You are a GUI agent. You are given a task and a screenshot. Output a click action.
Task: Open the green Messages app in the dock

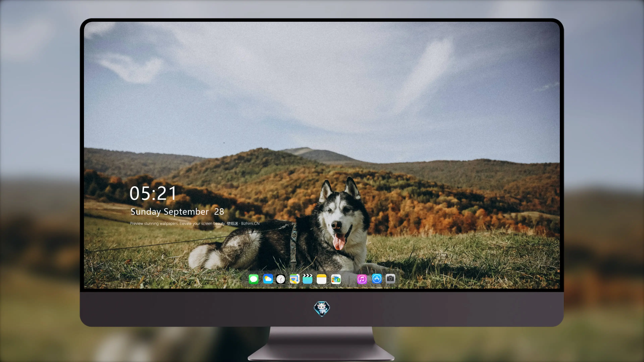254,279
